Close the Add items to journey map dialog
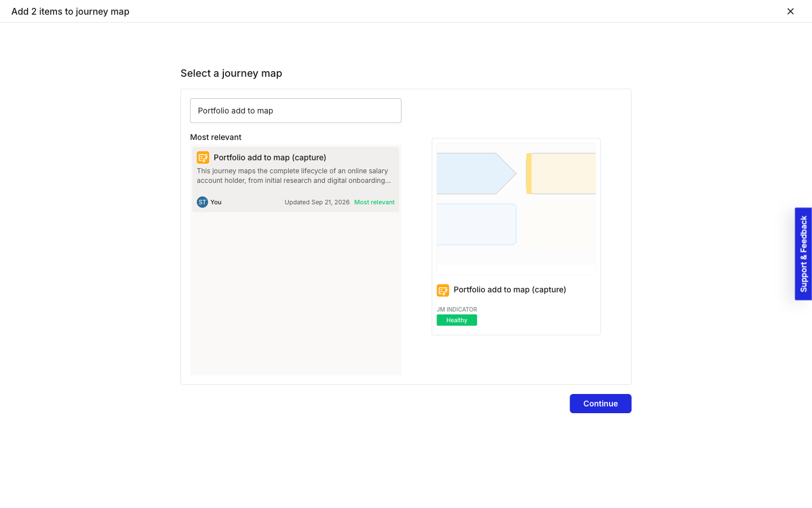This screenshot has width=812, height=508. (x=791, y=11)
